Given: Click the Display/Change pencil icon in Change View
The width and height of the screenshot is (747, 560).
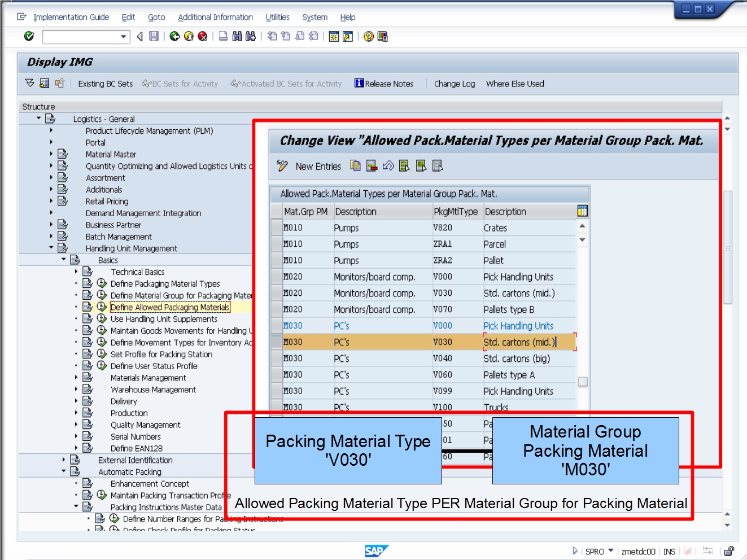Looking at the screenshot, I should [x=282, y=165].
